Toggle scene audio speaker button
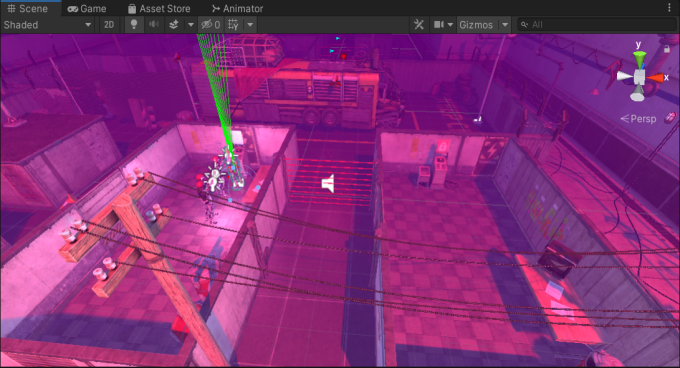This screenshot has width=680, height=368. (154, 25)
